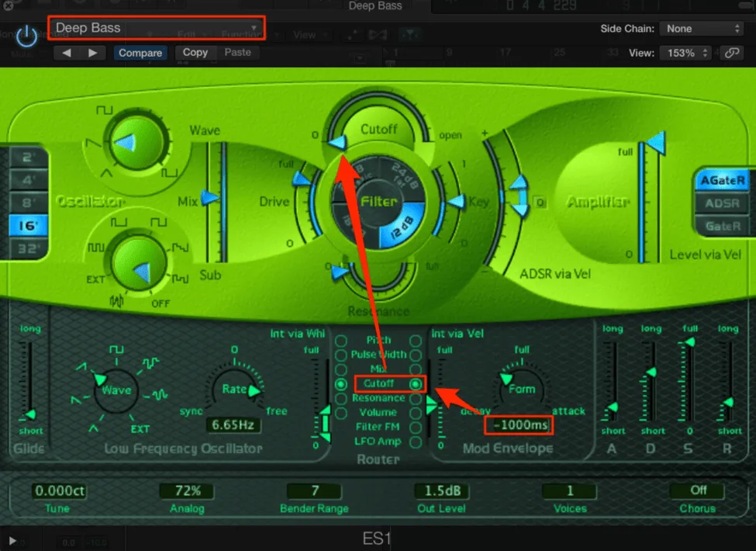Click the Copy button
The height and width of the screenshot is (551, 756).
(x=195, y=52)
